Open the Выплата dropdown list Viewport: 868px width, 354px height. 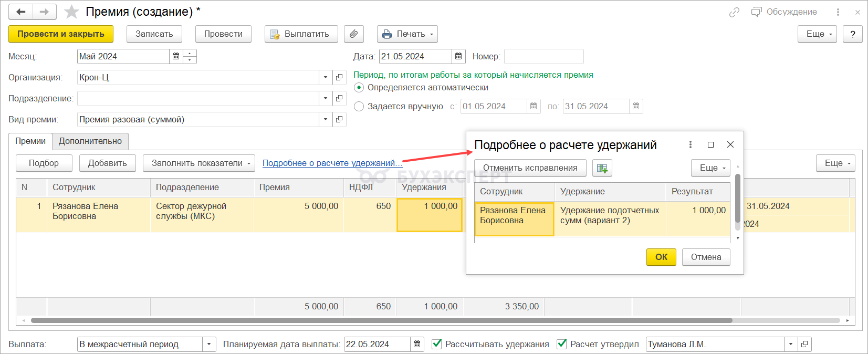coord(209,344)
